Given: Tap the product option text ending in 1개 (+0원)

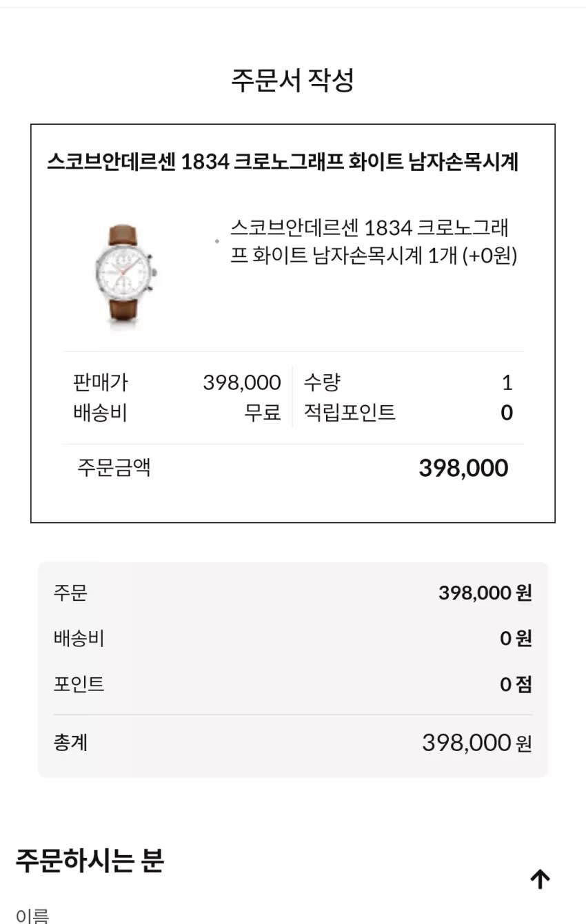Looking at the screenshot, I should (x=374, y=241).
